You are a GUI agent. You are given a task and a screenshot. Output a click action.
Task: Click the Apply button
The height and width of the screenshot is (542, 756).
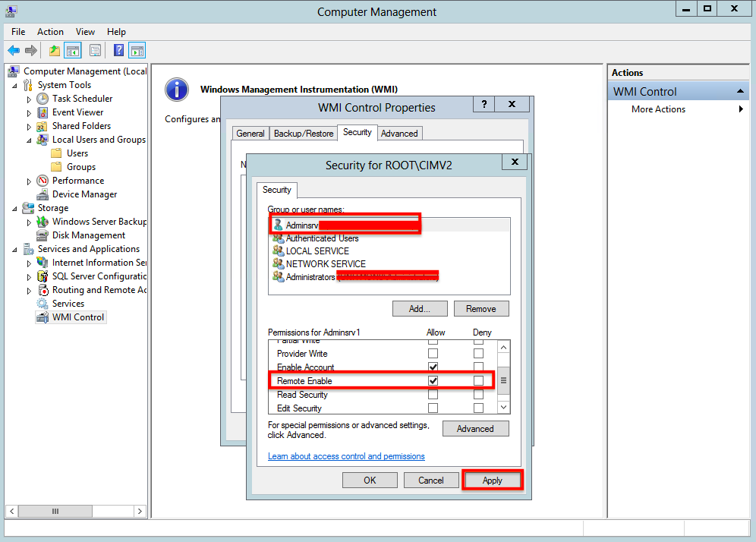tap(493, 481)
